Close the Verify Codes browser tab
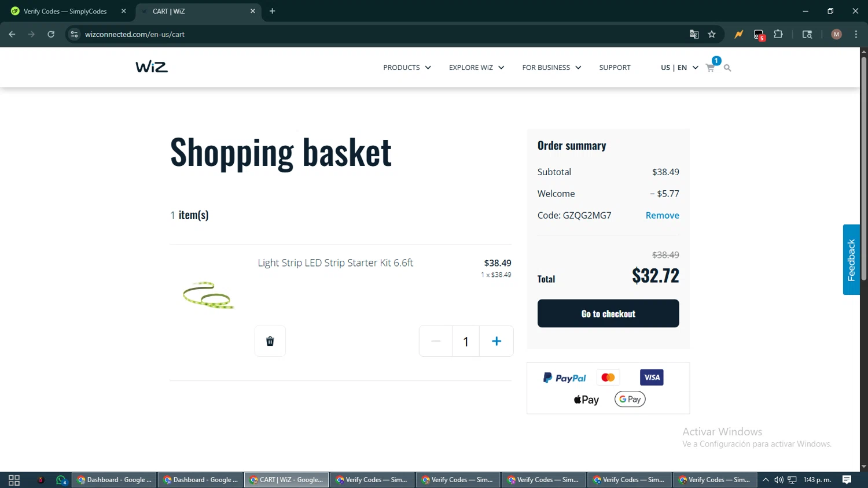 [x=123, y=11]
